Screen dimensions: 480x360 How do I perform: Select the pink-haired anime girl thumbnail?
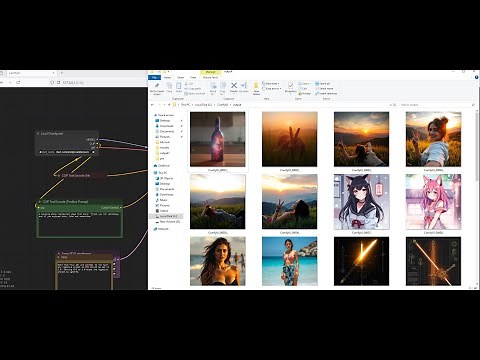tap(433, 202)
